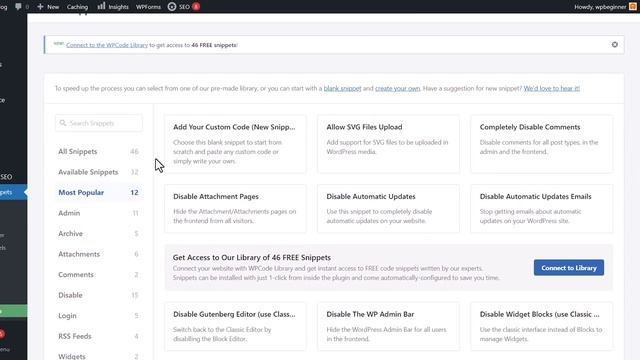This screenshot has width=640, height=360.
Task: Select the Comments snippet category
Action: 98,274
